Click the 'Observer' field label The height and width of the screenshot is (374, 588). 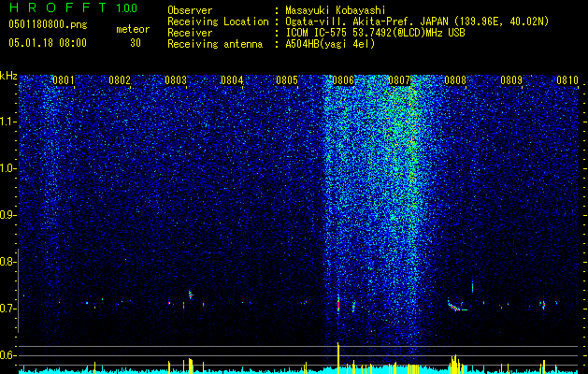190,10
